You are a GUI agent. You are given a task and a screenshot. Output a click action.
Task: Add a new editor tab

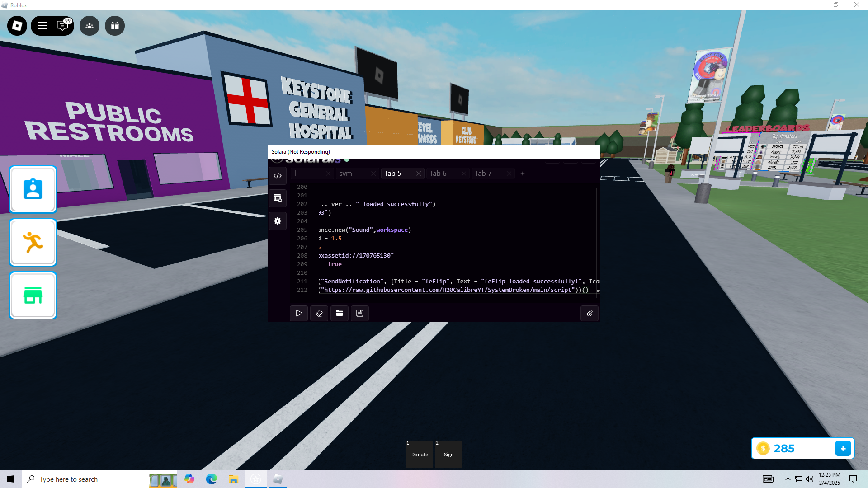[x=523, y=174]
